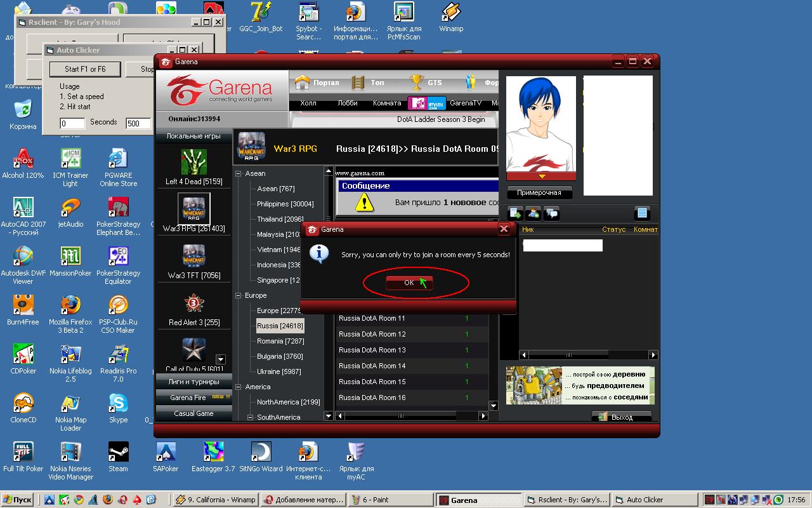Screen dimensions: 812x508
Task: Select Russia DotA Room 13
Action: [412, 350]
